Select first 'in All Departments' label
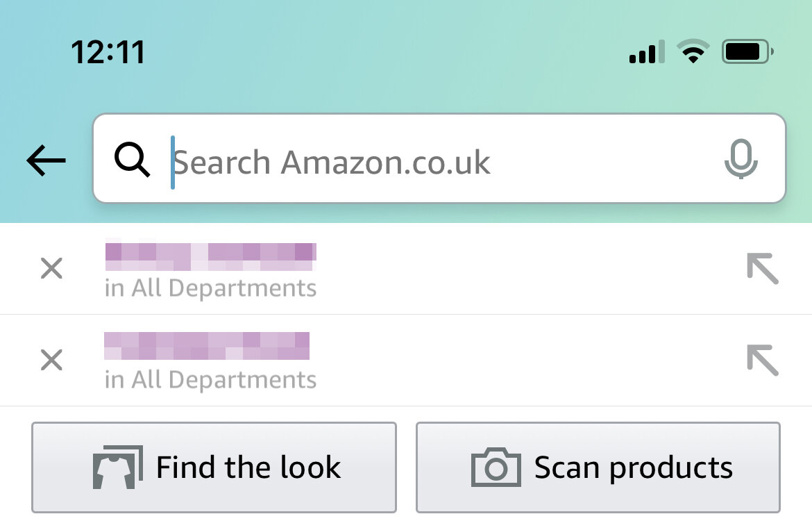This screenshot has height=530, width=812. pyautogui.click(x=210, y=288)
